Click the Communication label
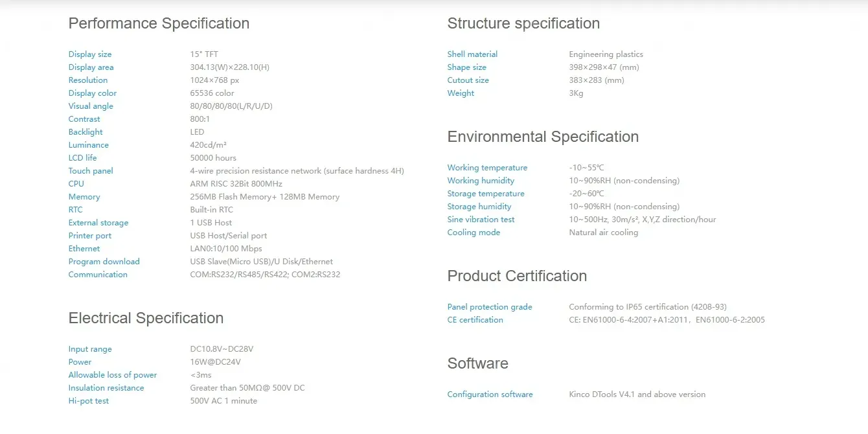 (x=98, y=275)
